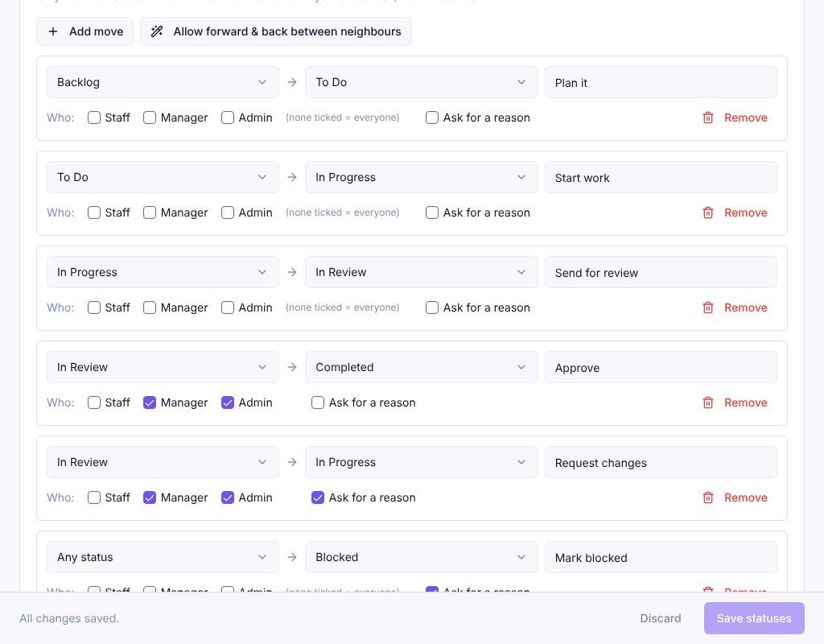Enable Ask for a reason on Start work
Viewport: 824px width, 644px height.
[432, 213]
